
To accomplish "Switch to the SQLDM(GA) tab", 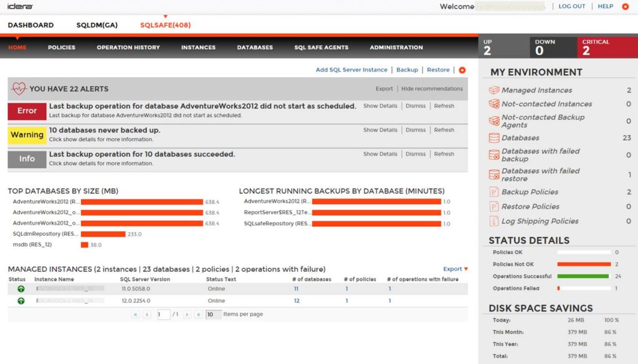I will 97,25.
